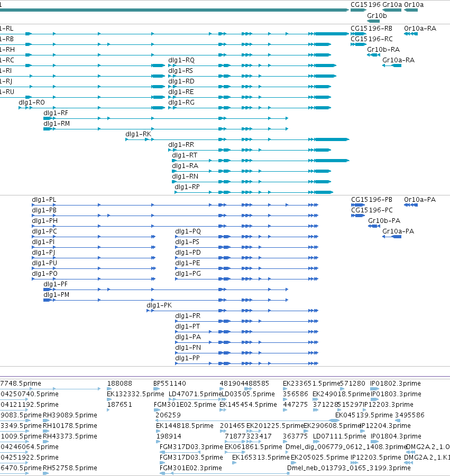Click the Gr10b gene label

377,15
